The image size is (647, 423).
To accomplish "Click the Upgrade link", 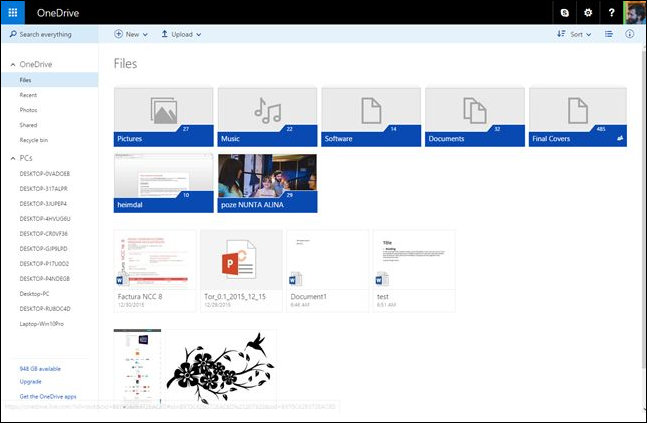I will pos(31,382).
